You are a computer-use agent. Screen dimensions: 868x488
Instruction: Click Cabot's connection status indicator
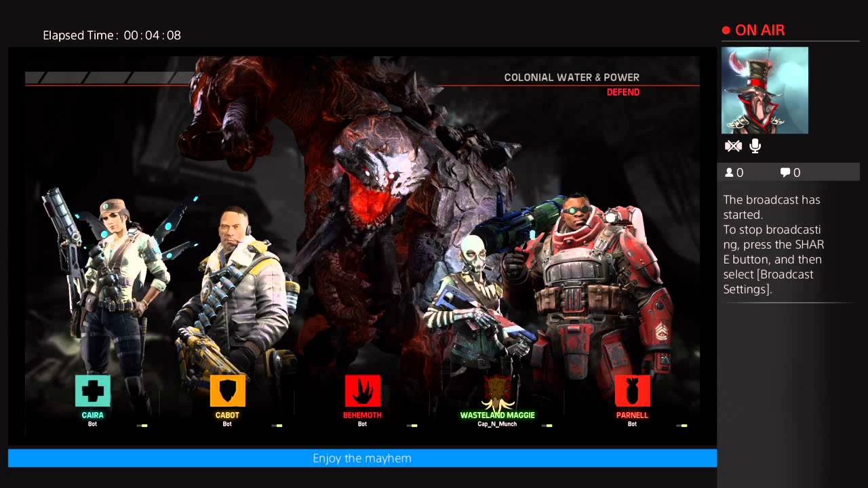(x=277, y=426)
